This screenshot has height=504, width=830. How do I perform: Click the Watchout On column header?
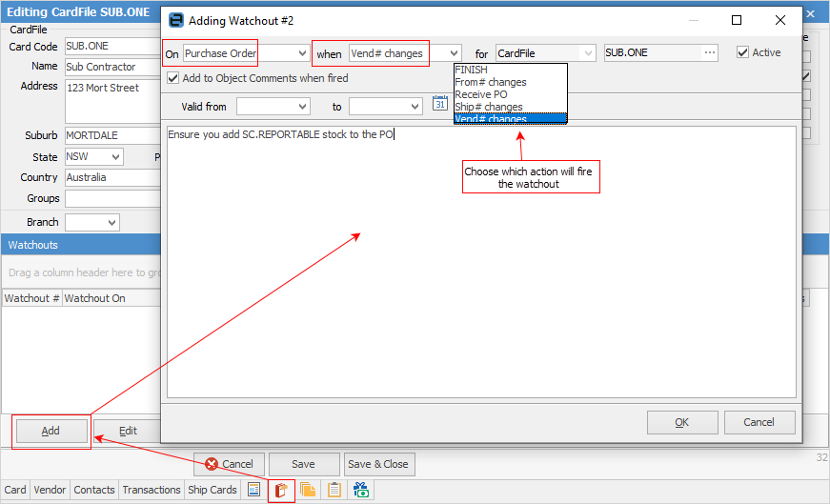111,298
